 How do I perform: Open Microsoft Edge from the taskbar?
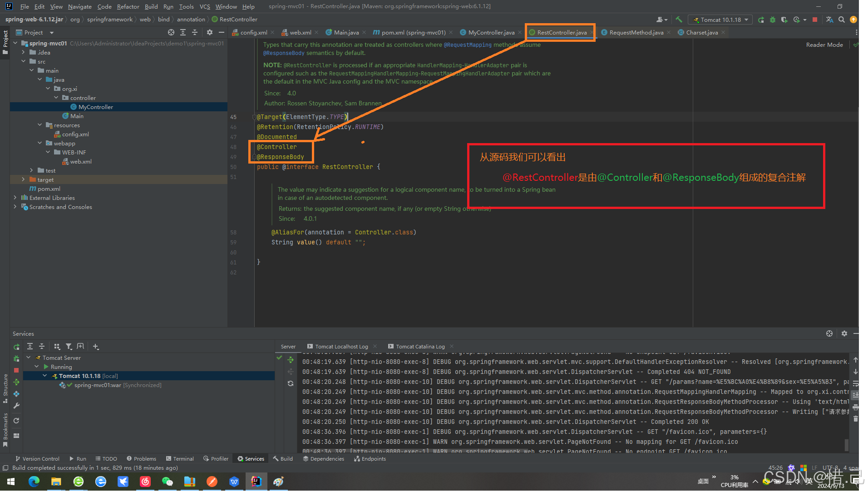34,482
